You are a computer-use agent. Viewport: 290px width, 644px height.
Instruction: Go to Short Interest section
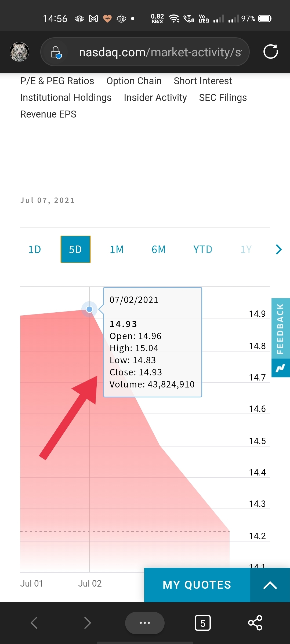tap(203, 81)
